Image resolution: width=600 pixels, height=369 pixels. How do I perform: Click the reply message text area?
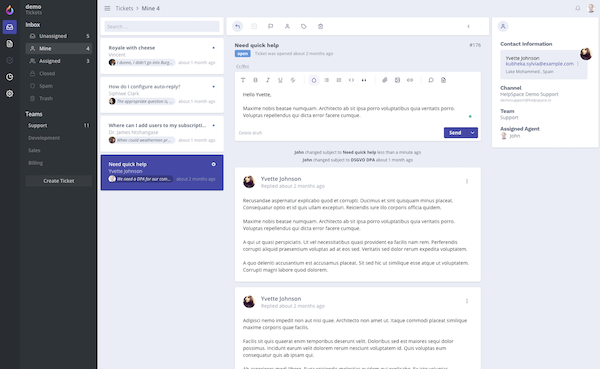click(357, 105)
